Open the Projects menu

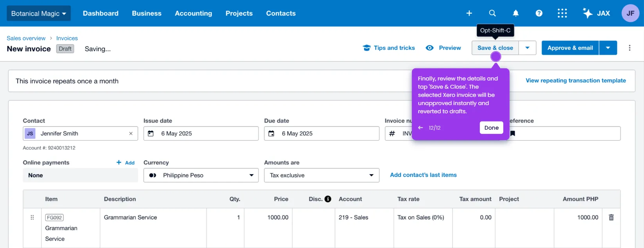point(239,13)
